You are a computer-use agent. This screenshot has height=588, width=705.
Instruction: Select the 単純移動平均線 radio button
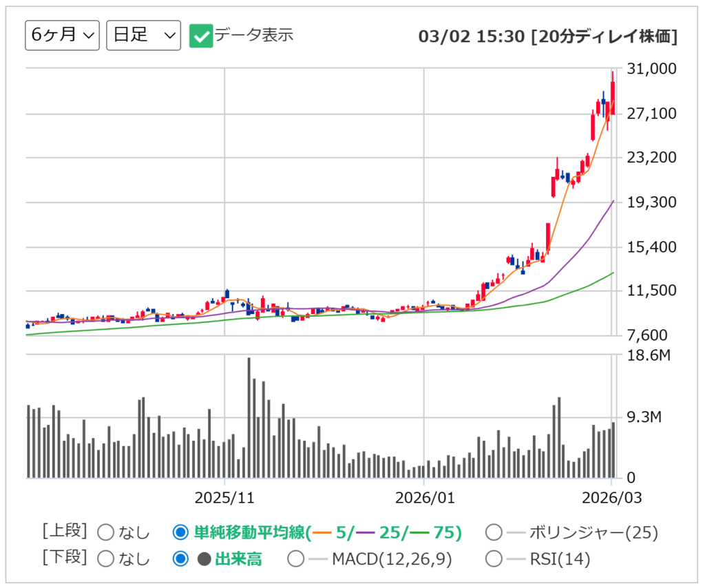click(179, 532)
